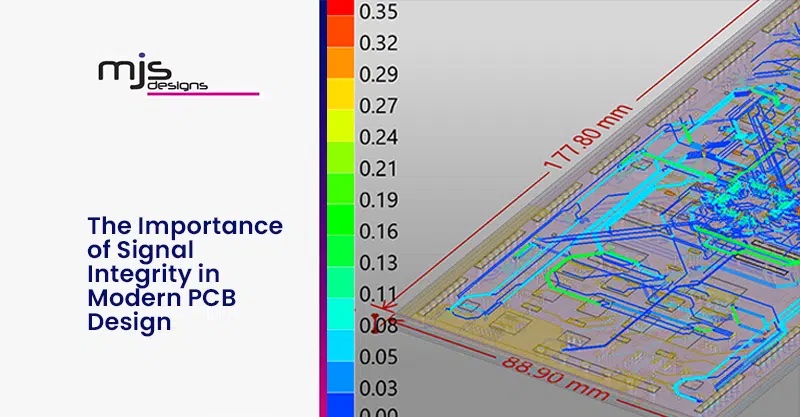Select the blue swatch at 0.03
Viewport: 800px width, 417px height.
(340, 377)
